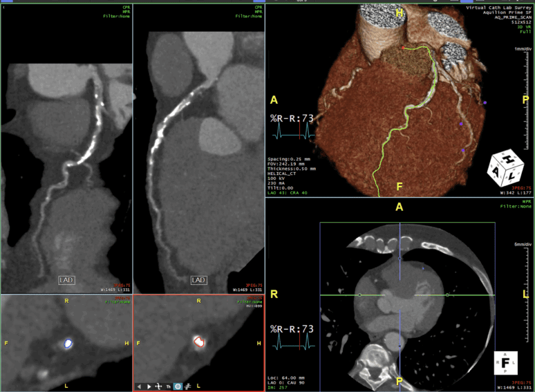Click the red start point of the vessel centerline
The height and width of the screenshot is (392, 535).
pyautogui.click(x=404, y=48)
